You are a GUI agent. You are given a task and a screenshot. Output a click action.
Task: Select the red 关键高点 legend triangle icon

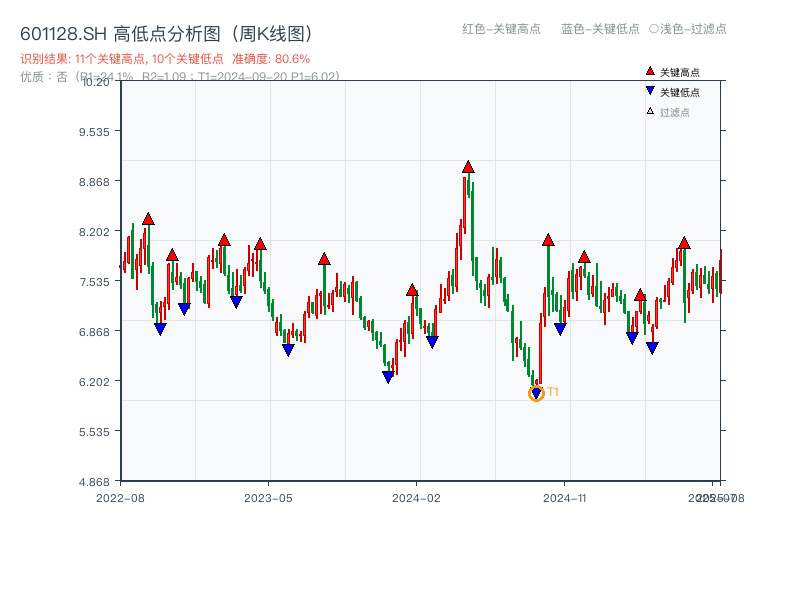650,71
